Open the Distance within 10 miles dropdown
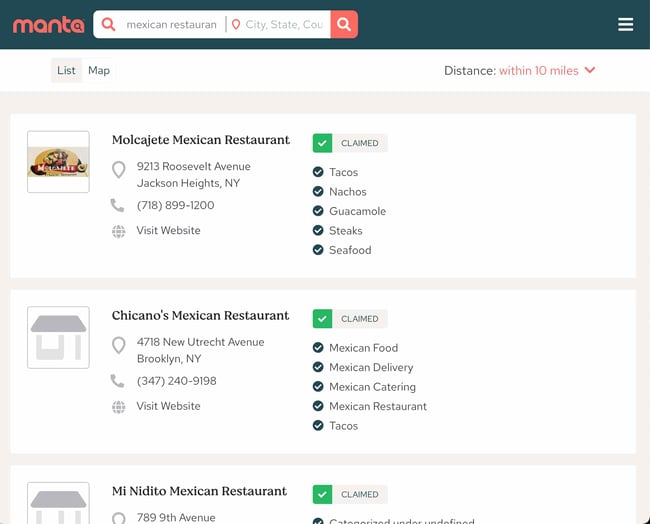 (x=520, y=70)
